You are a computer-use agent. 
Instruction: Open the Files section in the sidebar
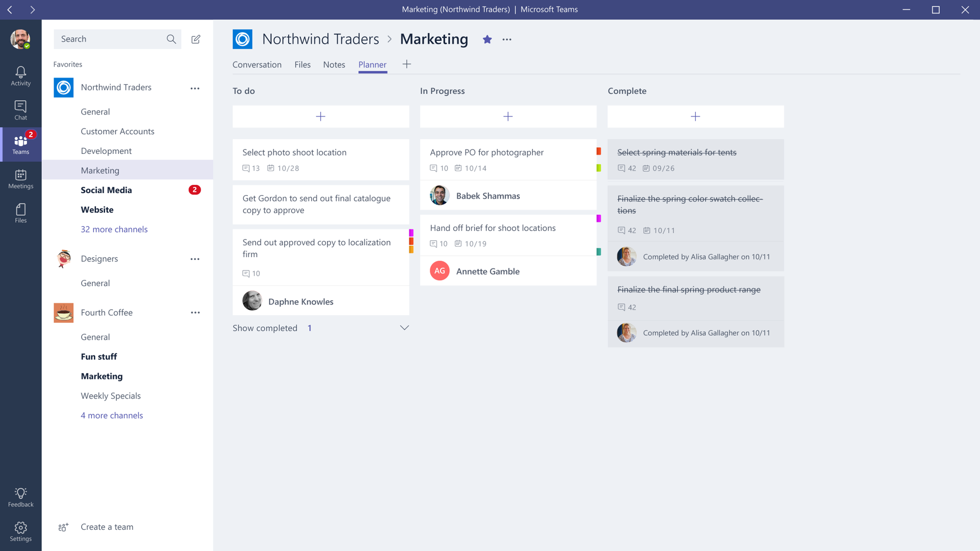pos(20,212)
